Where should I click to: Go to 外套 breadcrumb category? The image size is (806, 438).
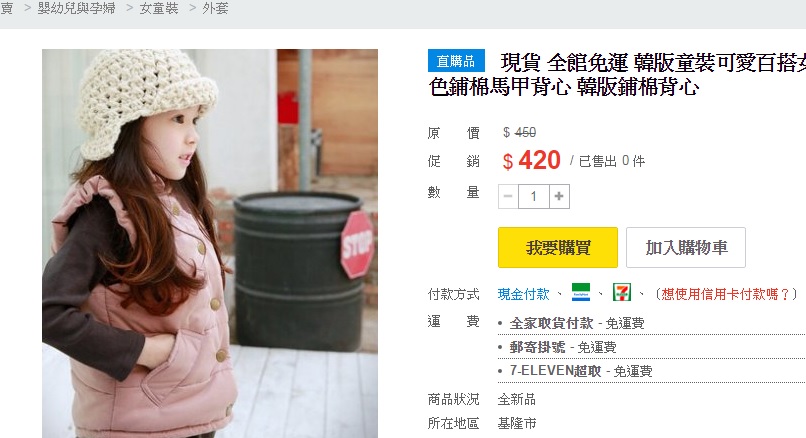click(215, 8)
